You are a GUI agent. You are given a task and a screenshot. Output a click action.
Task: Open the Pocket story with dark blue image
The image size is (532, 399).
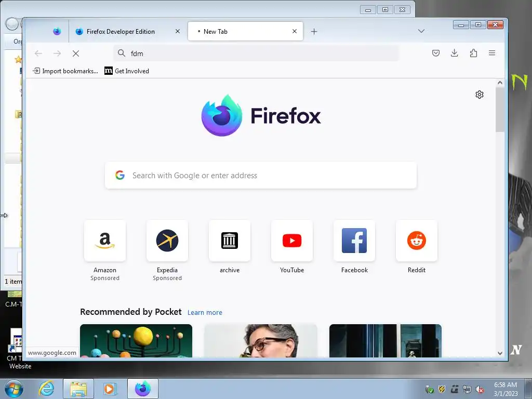[x=385, y=341]
